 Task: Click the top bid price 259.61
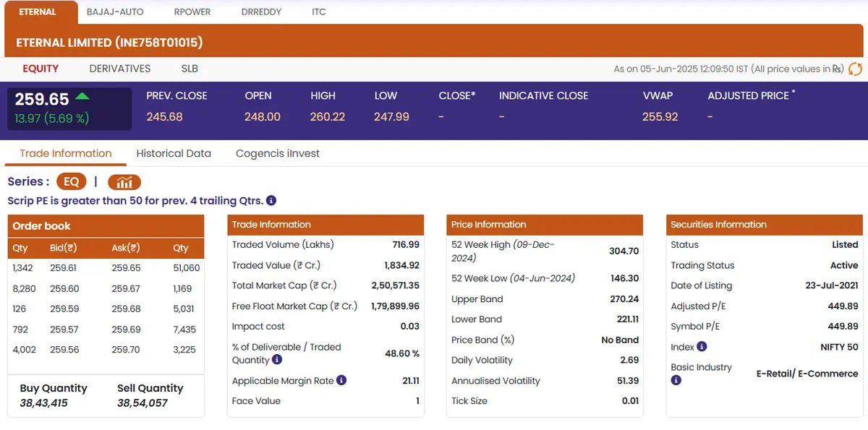coord(63,268)
